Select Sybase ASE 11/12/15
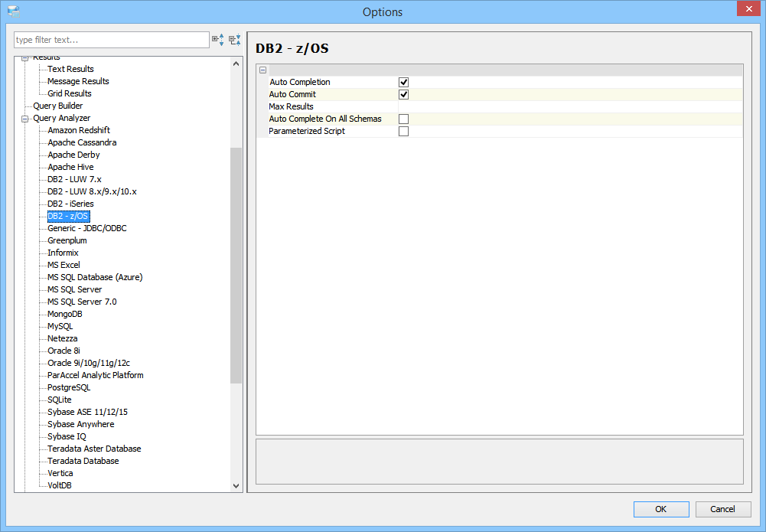Screen dimensions: 766x532 coord(87,412)
